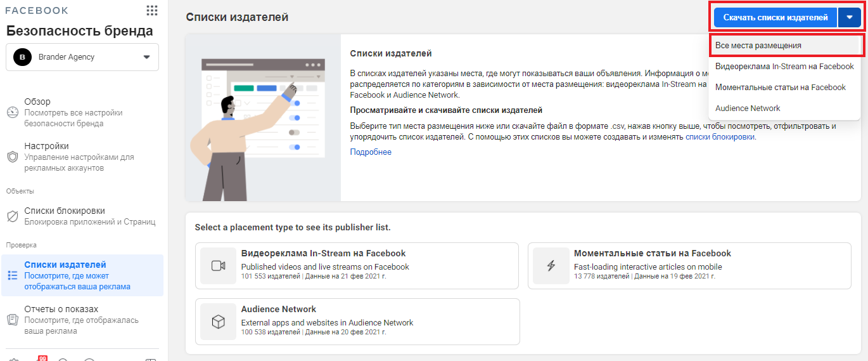Follow the 'списки блокировки' hyperlink in description
Image resolution: width=868 pixels, height=361 pixels.
click(720, 136)
